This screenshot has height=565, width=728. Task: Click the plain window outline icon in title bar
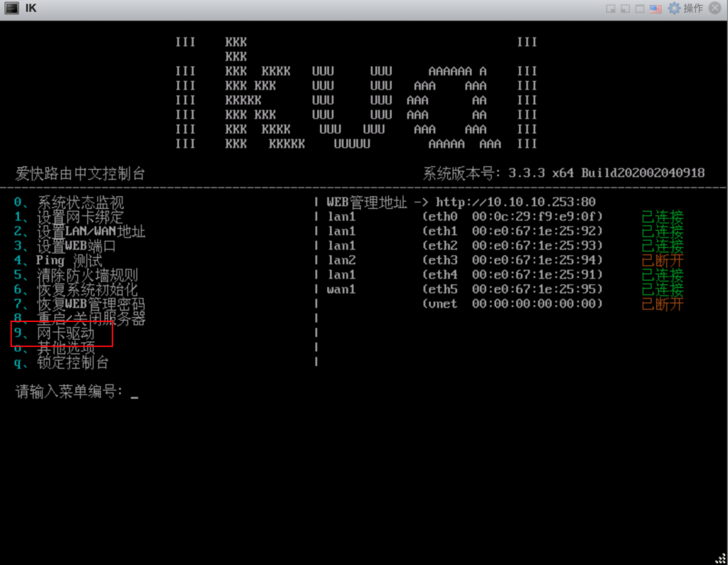click(639, 9)
